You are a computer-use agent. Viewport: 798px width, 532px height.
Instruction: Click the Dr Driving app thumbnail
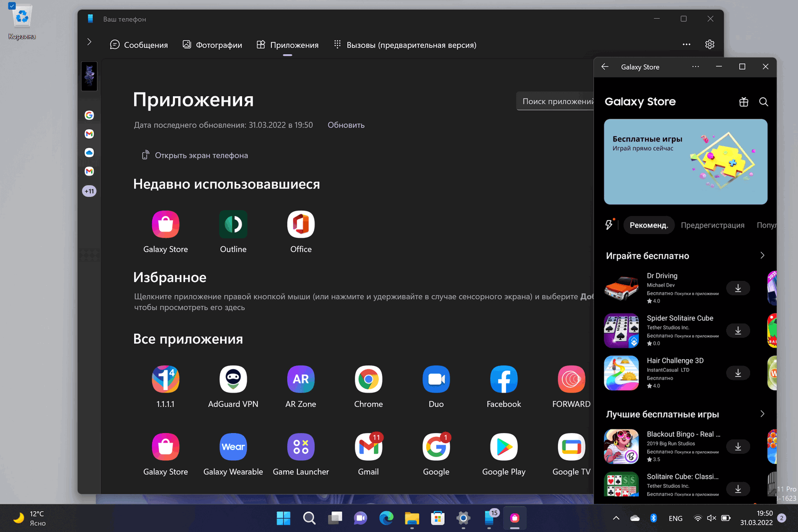(x=621, y=288)
